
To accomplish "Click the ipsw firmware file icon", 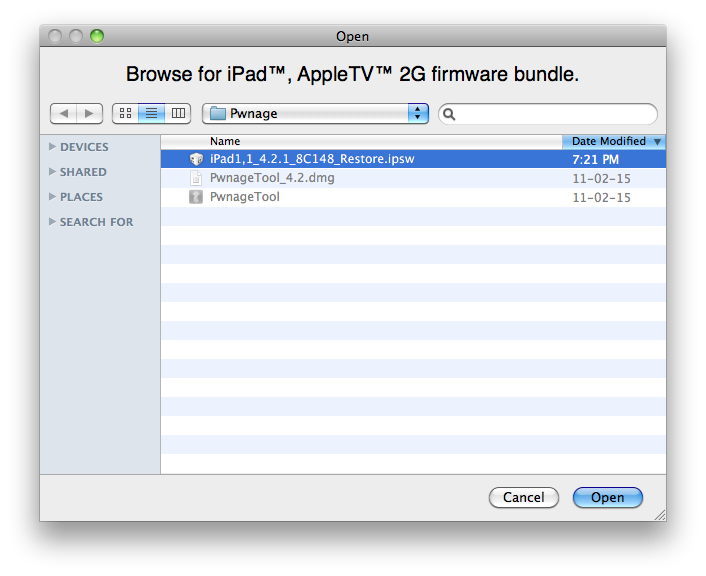I will click(x=196, y=159).
